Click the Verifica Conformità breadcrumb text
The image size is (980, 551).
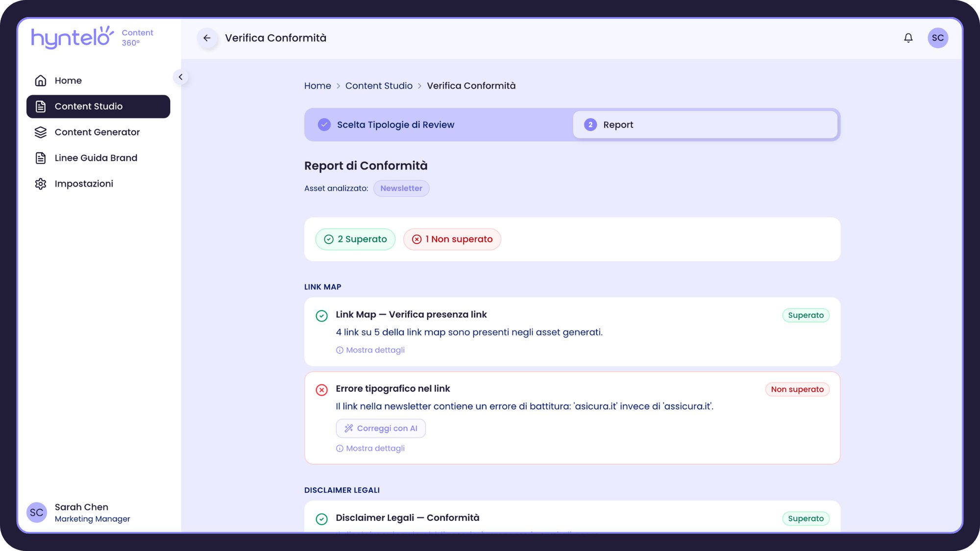click(x=471, y=86)
